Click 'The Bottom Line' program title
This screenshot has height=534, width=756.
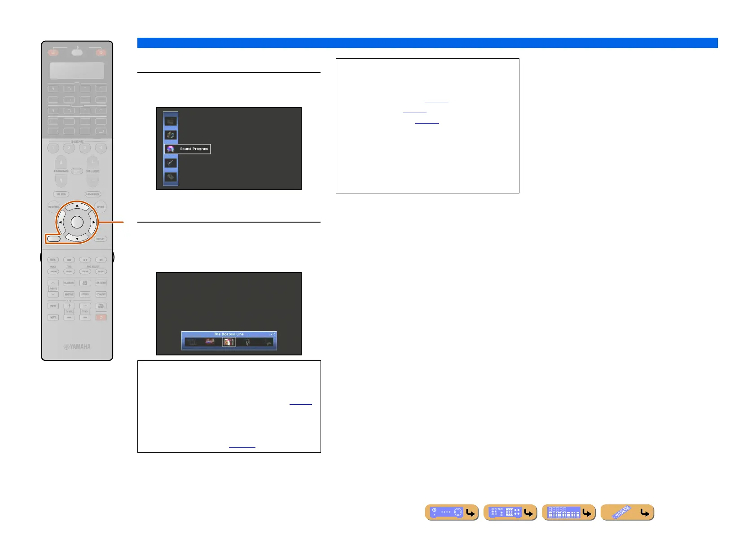pyautogui.click(x=229, y=334)
